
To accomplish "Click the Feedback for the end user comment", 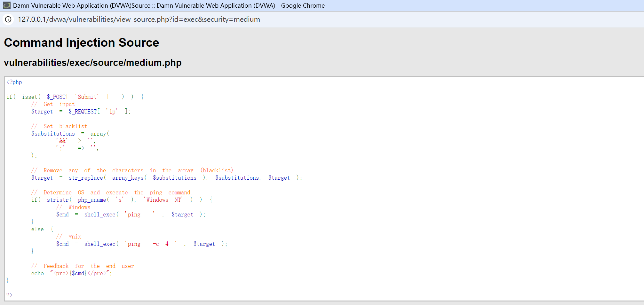I will pyautogui.click(x=83, y=266).
